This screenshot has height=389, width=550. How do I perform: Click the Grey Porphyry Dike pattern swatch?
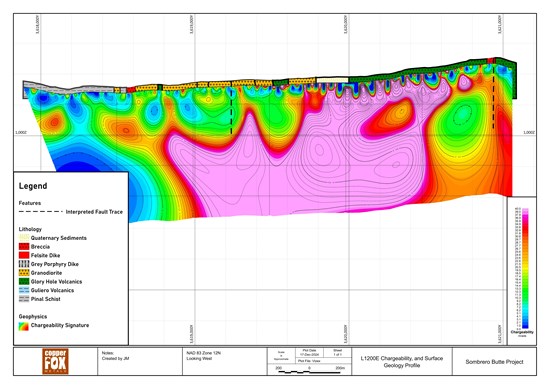click(x=24, y=264)
